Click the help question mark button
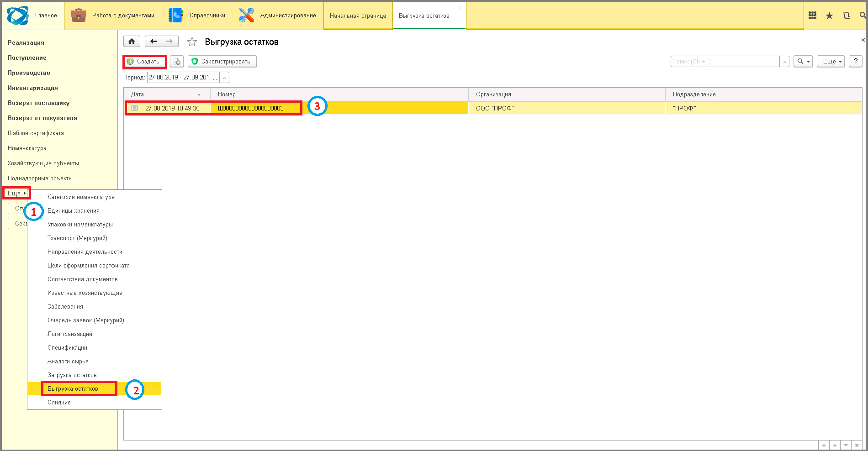Viewport: 868px width, 451px height. [855, 61]
